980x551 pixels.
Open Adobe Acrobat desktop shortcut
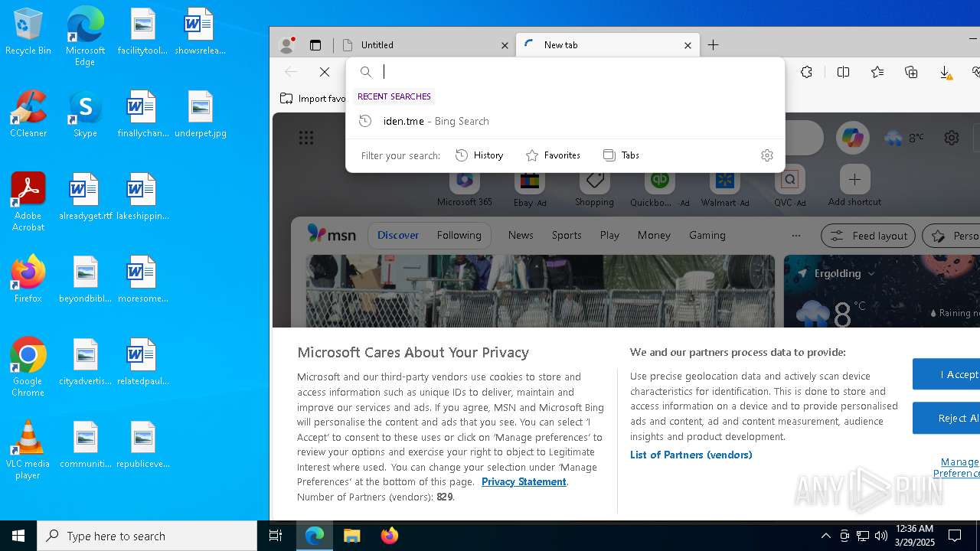pos(28,202)
